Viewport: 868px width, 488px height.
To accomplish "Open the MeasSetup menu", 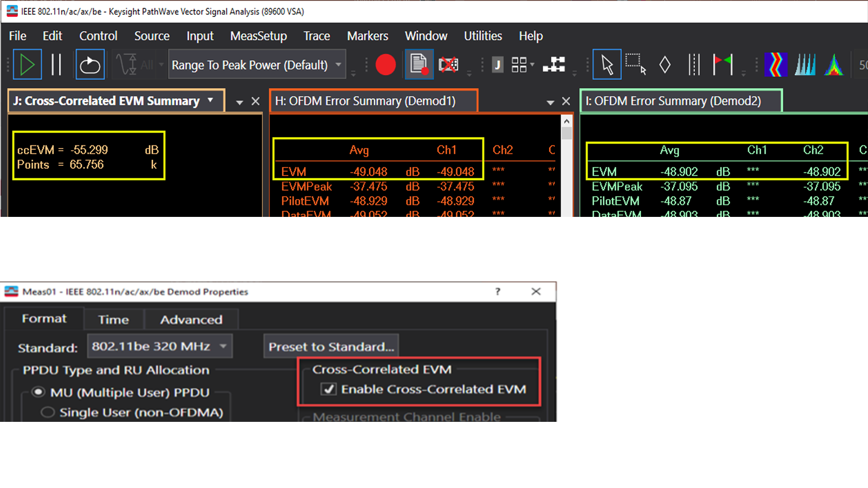I will coord(258,36).
